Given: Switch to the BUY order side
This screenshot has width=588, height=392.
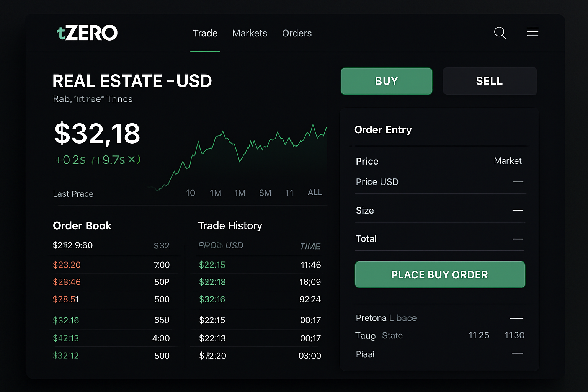Looking at the screenshot, I should [386, 81].
